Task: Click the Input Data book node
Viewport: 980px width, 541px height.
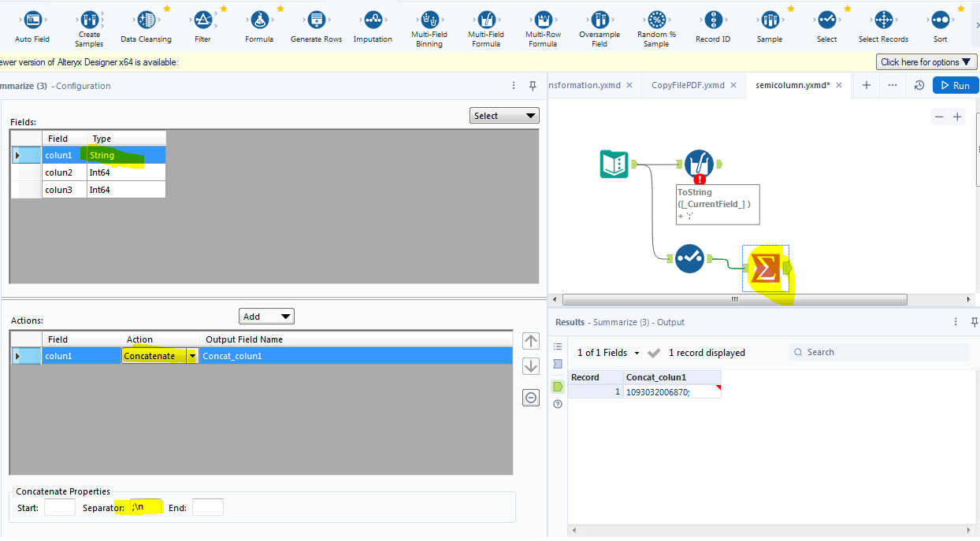Action: pyautogui.click(x=614, y=164)
